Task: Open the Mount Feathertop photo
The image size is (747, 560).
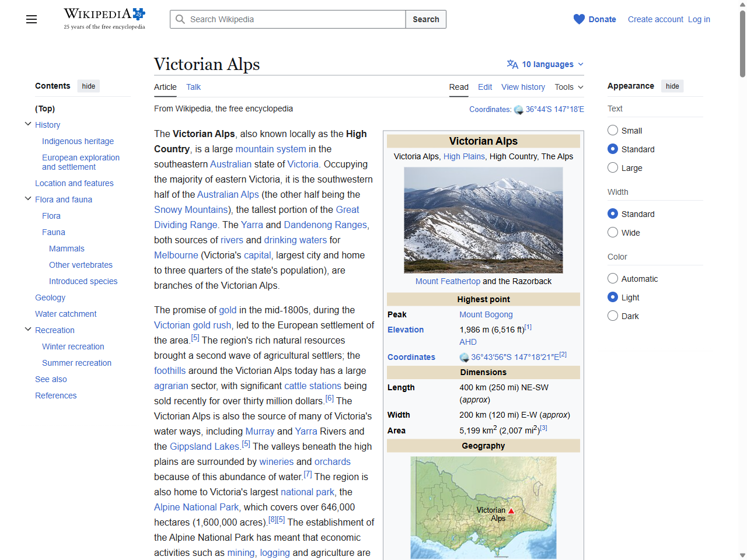Action: (483, 220)
